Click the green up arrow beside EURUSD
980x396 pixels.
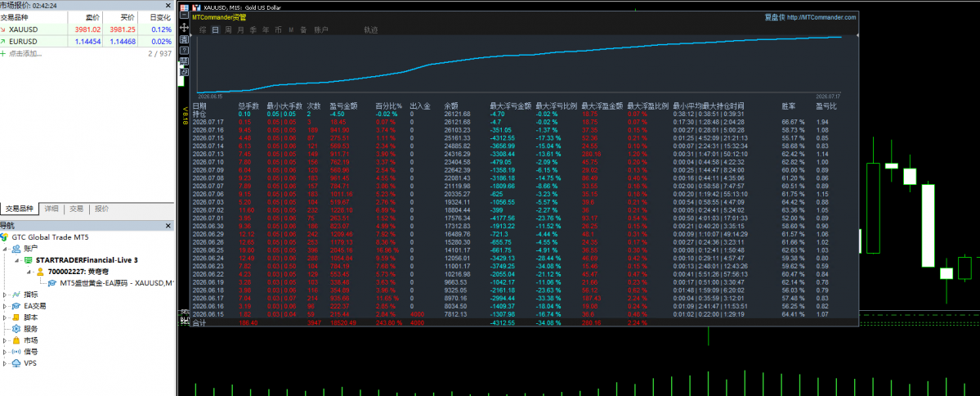click(x=4, y=41)
